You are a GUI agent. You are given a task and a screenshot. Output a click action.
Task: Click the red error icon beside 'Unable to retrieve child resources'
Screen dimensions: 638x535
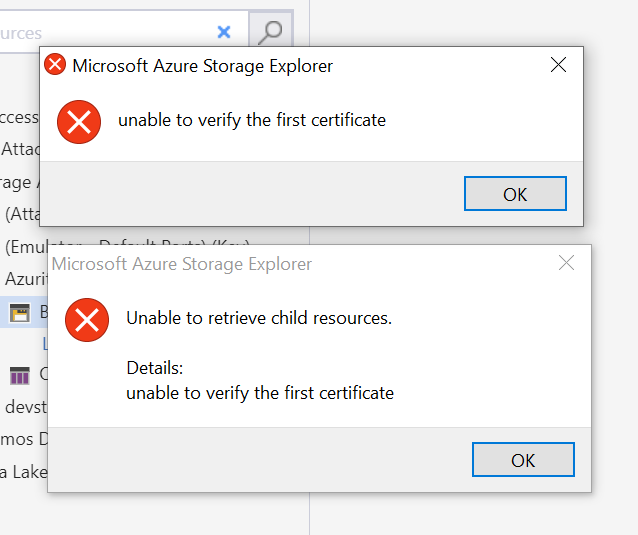click(x=87, y=320)
